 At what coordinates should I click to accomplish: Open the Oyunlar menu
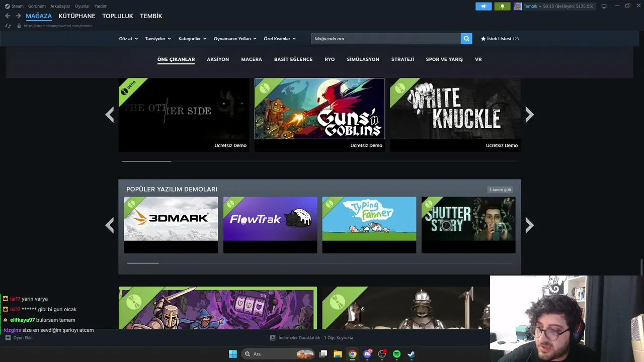coord(83,6)
